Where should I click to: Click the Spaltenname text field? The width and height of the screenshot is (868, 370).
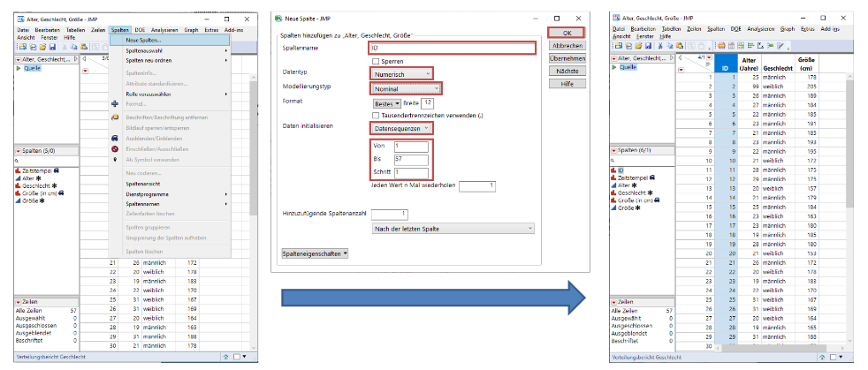coord(451,48)
